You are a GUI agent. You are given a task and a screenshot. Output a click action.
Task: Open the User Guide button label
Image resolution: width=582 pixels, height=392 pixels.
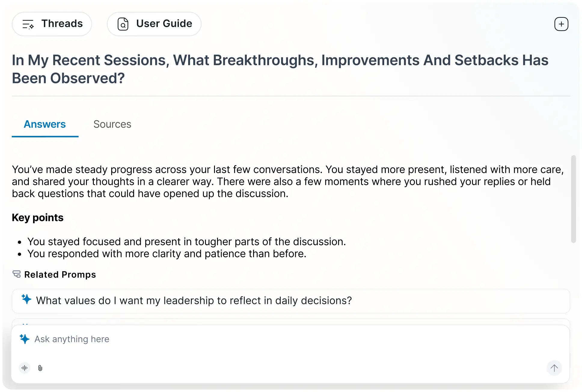pyautogui.click(x=164, y=23)
